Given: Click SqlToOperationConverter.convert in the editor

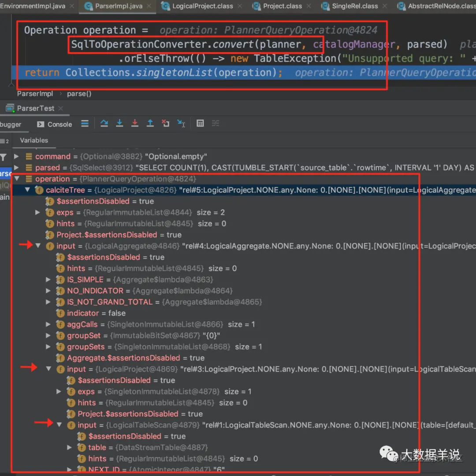Looking at the screenshot, I should click(x=162, y=45).
